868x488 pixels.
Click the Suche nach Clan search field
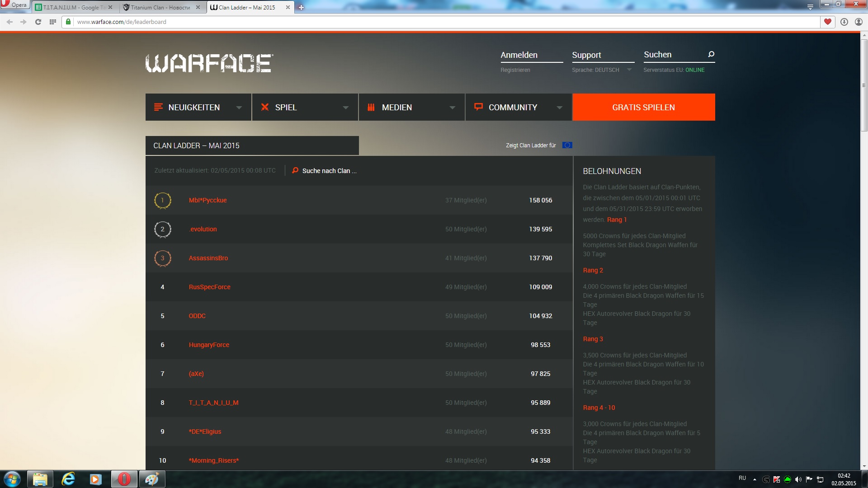tap(329, 171)
